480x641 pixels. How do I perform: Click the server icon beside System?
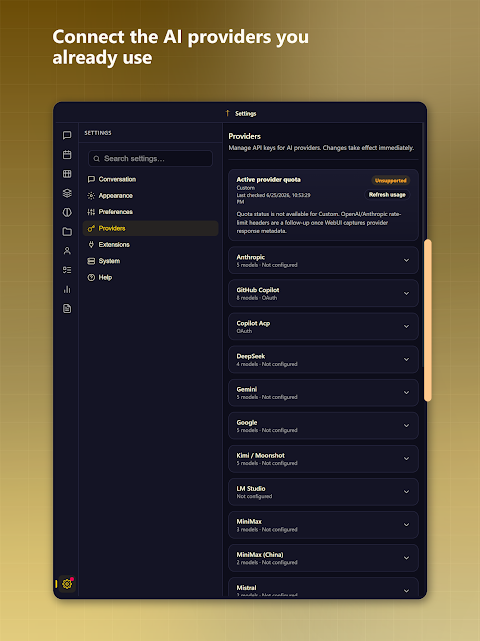pos(91,261)
